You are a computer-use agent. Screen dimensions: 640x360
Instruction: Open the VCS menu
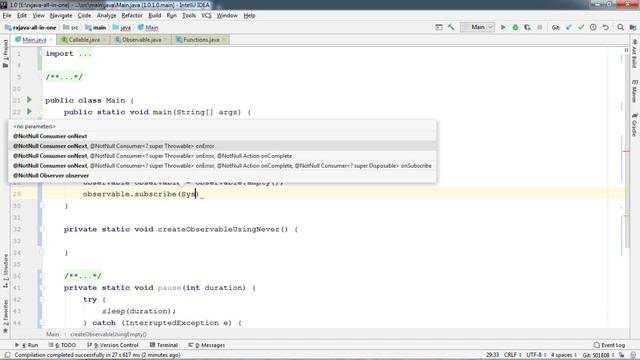tap(206, 16)
